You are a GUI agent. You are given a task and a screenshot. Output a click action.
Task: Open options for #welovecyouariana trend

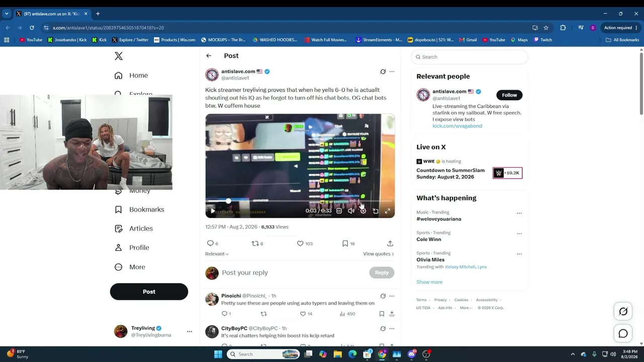click(519, 213)
